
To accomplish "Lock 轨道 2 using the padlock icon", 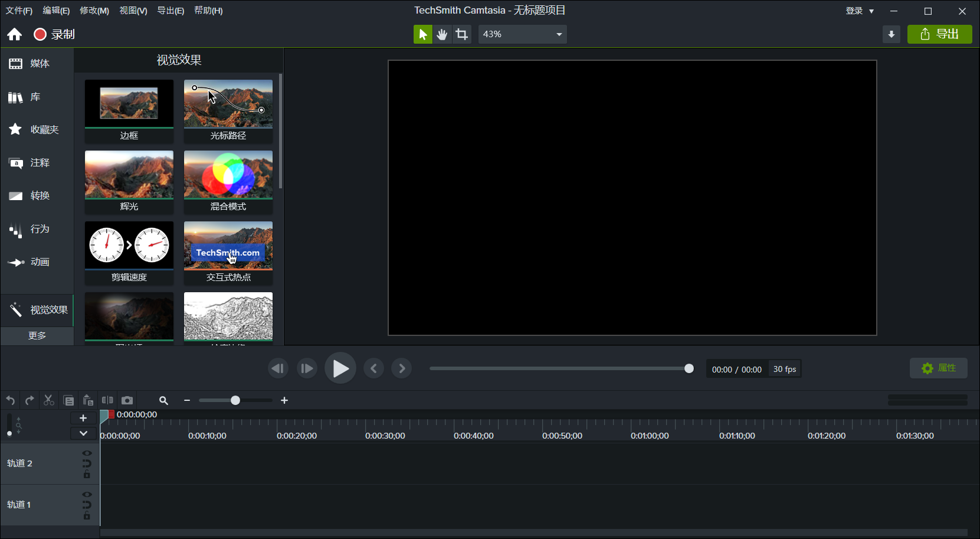I will (87, 473).
